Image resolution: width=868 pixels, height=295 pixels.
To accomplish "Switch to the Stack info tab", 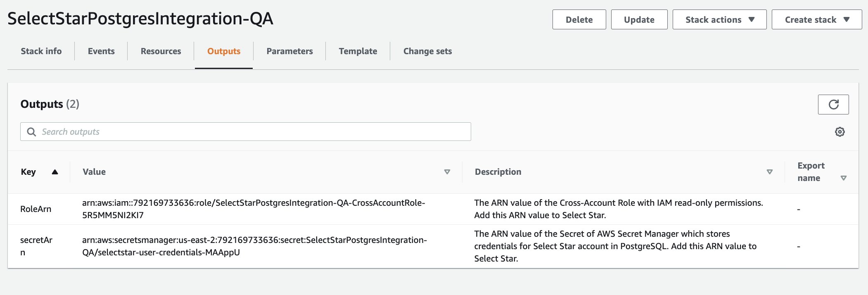I will 41,51.
